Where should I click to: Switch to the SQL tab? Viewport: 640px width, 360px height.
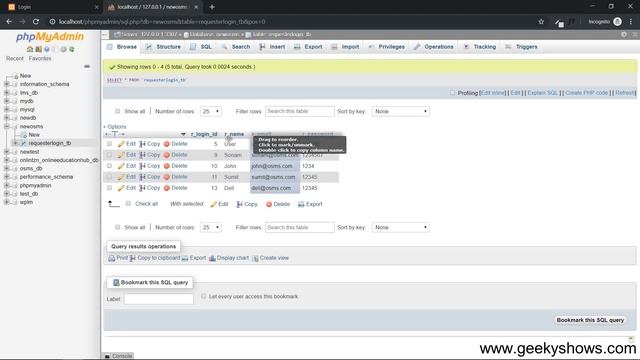click(x=201, y=47)
